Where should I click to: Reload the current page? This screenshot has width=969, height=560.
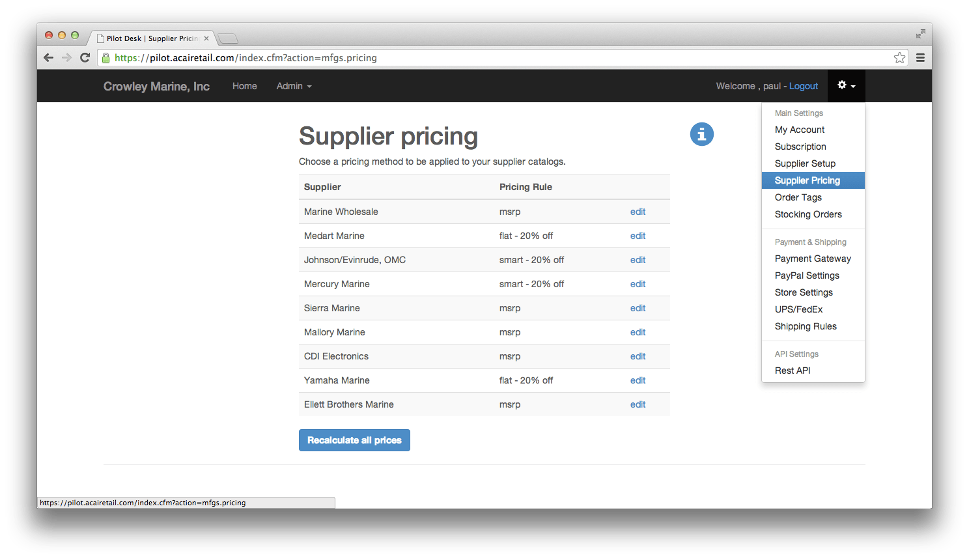85,57
